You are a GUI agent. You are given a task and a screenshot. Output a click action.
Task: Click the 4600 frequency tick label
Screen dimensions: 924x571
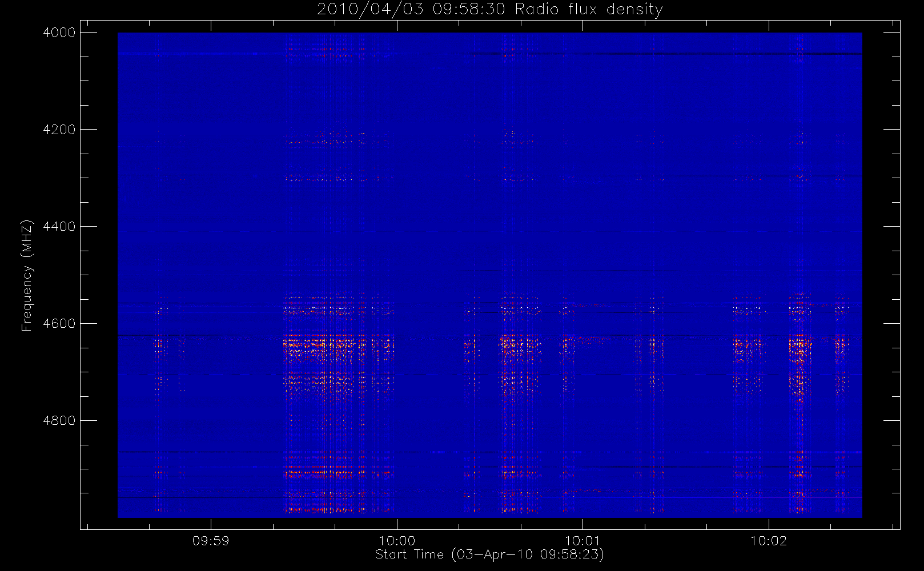[59, 323]
